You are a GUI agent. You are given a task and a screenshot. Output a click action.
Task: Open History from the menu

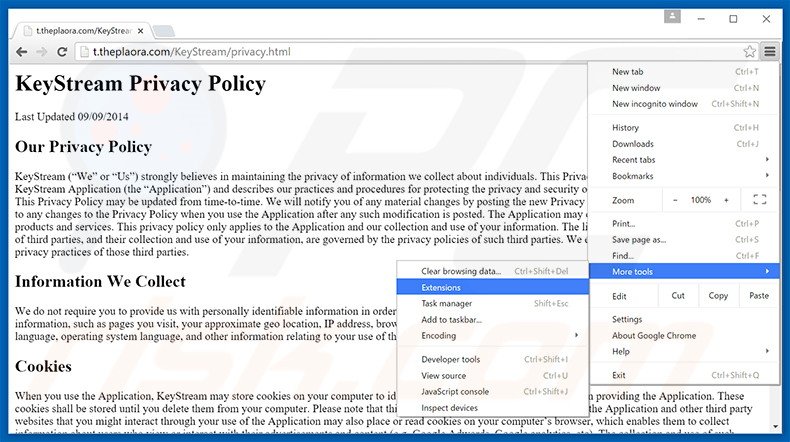click(684, 128)
